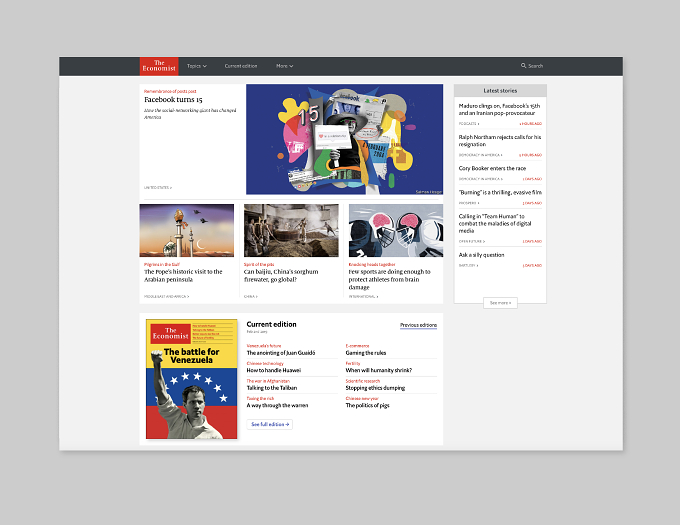Expand the More dropdown menu
680x525 pixels.
click(284, 66)
